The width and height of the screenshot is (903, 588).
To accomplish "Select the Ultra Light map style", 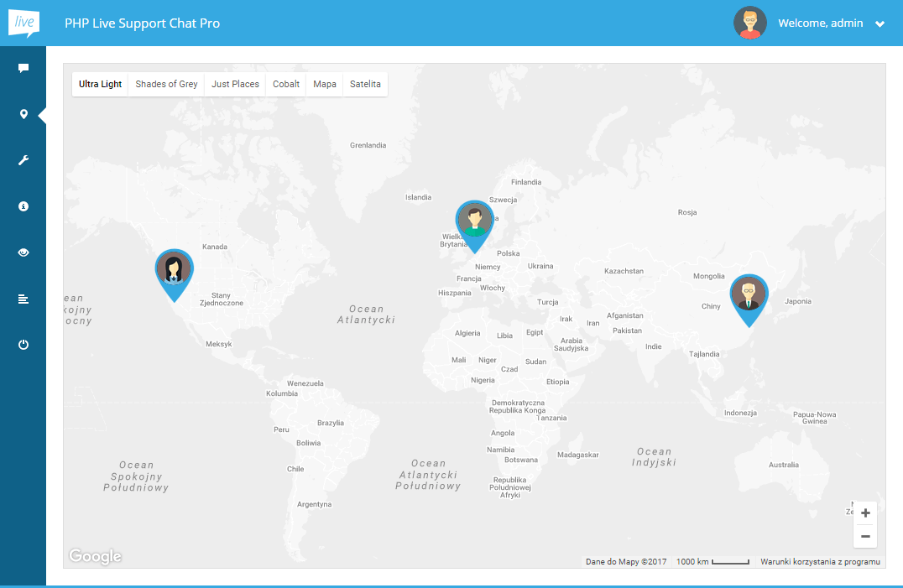I will pyautogui.click(x=100, y=84).
